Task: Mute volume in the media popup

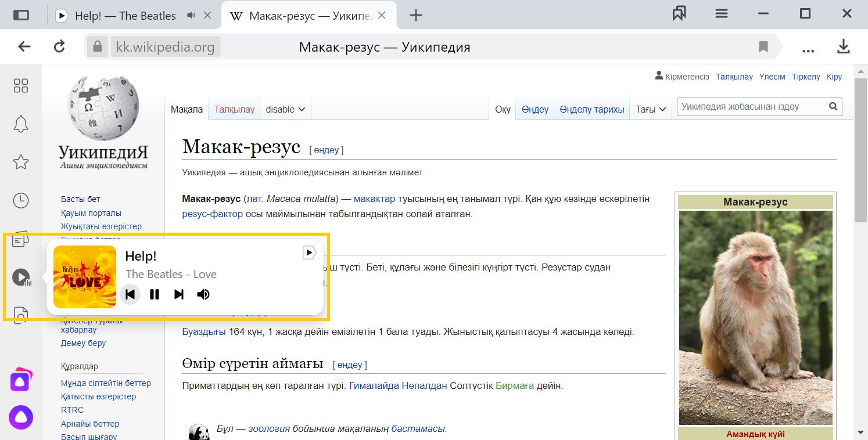Action: 203,294
